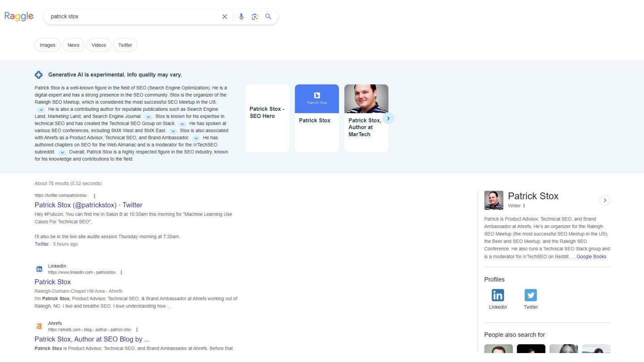Open 'Patrick Stox, Author at MarTech' card
Image resolution: width=644 pixels, height=362 pixels.
pos(366,118)
